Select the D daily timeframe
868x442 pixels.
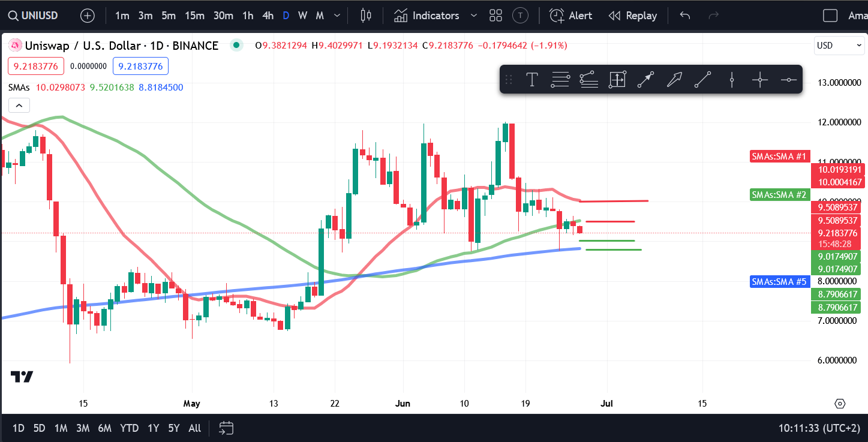(x=286, y=16)
